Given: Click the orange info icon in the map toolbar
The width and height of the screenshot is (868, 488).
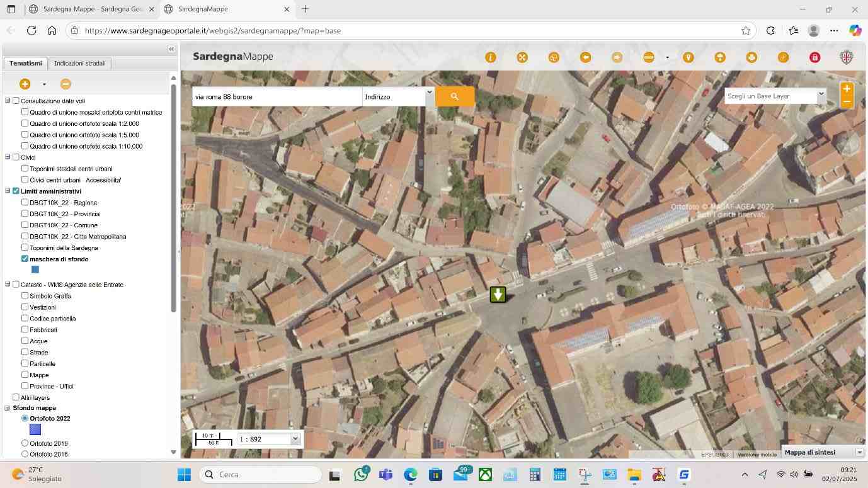Looking at the screenshot, I should coord(491,57).
